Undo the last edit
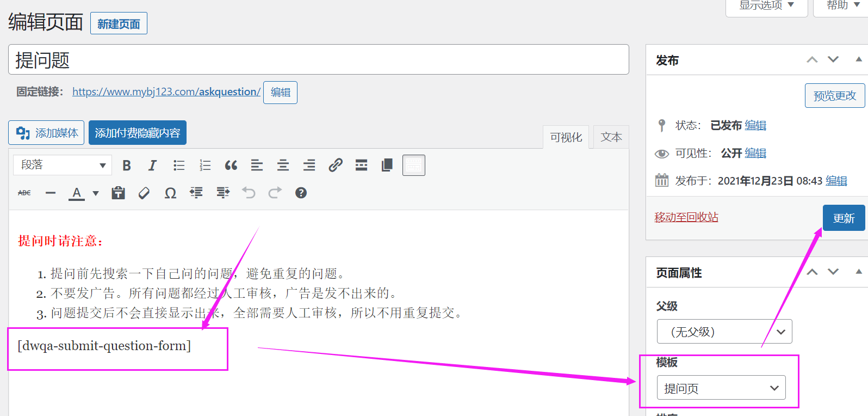Image resolution: width=868 pixels, height=416 pixels. pos(249,193)
